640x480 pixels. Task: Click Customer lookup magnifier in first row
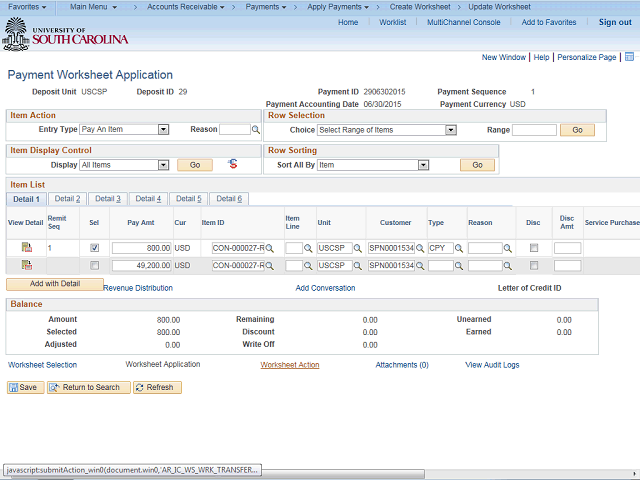pos(422,248)
